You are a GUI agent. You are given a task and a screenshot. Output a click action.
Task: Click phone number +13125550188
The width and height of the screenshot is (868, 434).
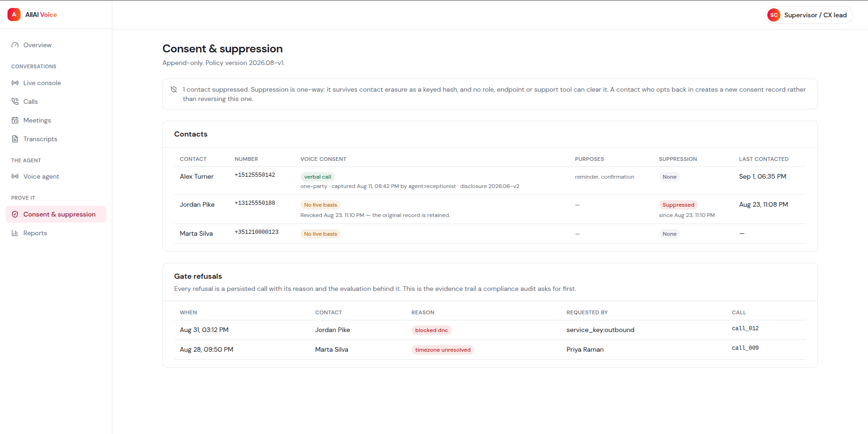pyautogui.click(x=255, y=203)
